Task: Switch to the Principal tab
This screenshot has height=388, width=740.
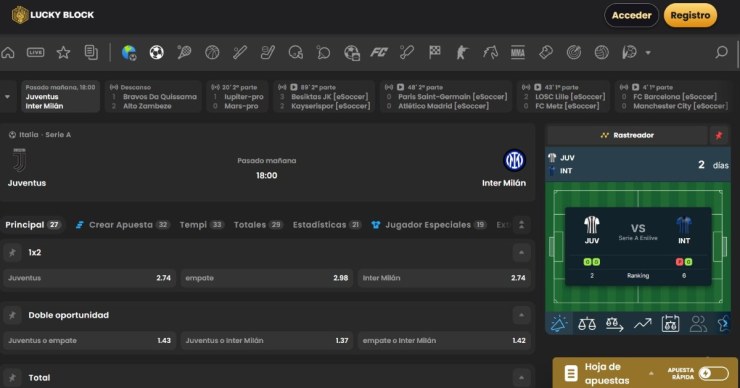Action: pos(32,225)
